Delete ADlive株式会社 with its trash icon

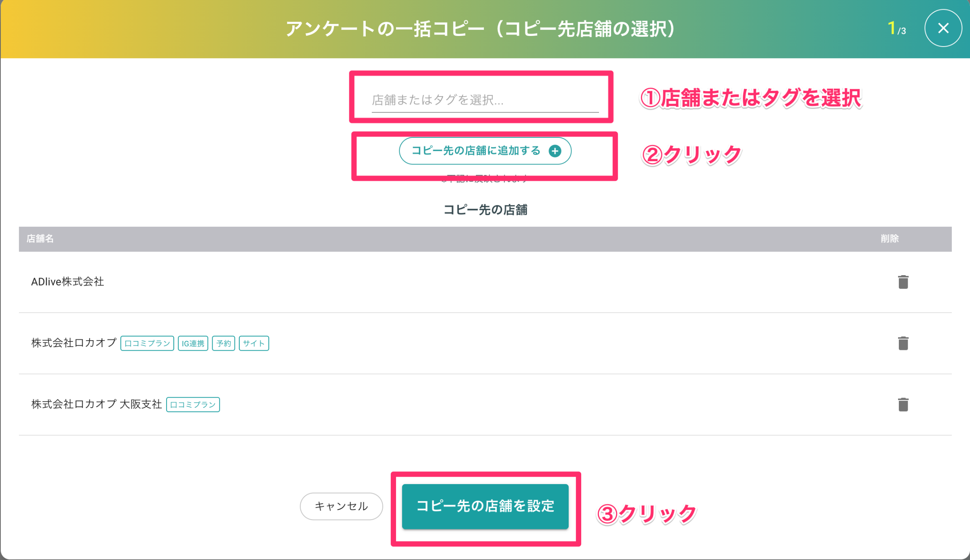pyautogui.click(x=903, y=282)
